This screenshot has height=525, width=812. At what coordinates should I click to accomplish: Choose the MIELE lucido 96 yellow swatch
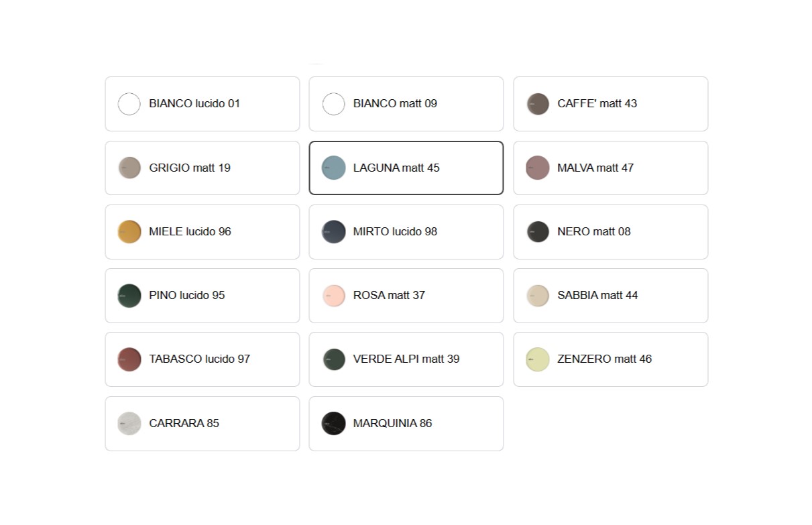point(129,231)
